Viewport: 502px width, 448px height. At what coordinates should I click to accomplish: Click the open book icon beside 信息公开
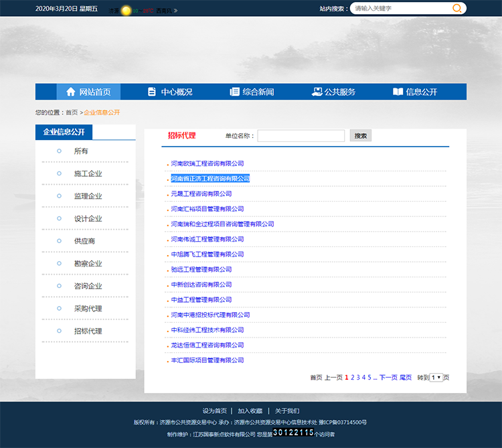pos(398,92)
